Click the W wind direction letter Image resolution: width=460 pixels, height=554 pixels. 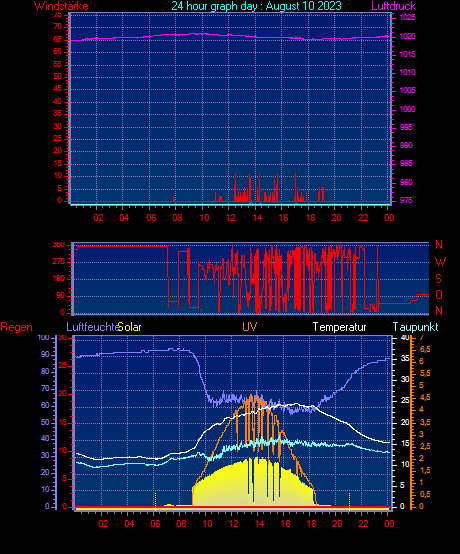440,262
